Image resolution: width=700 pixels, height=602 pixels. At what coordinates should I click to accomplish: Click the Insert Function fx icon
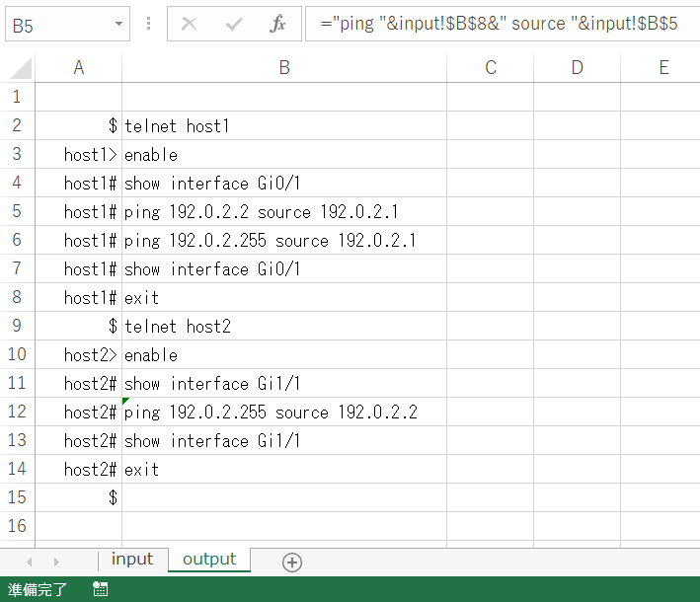point(277,24)
